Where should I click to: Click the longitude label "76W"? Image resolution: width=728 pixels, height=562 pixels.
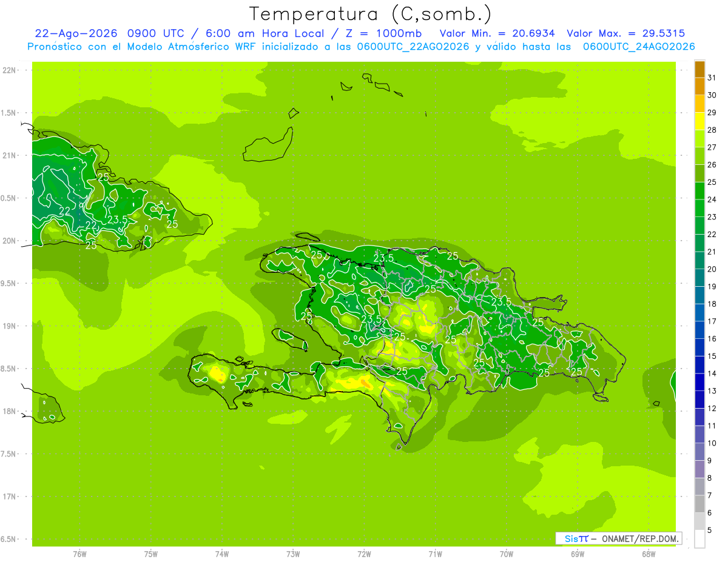(79, 554)
